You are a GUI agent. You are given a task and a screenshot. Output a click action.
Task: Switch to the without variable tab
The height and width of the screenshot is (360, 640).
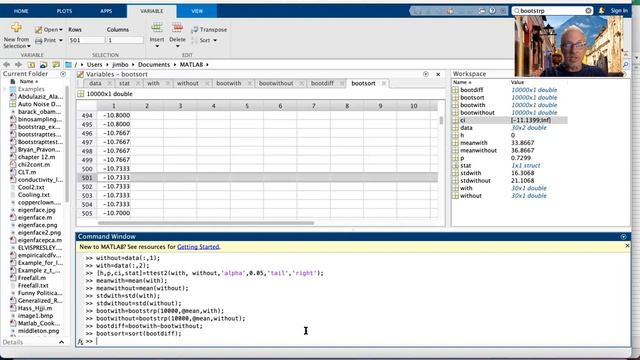click(x=187, y=83)
